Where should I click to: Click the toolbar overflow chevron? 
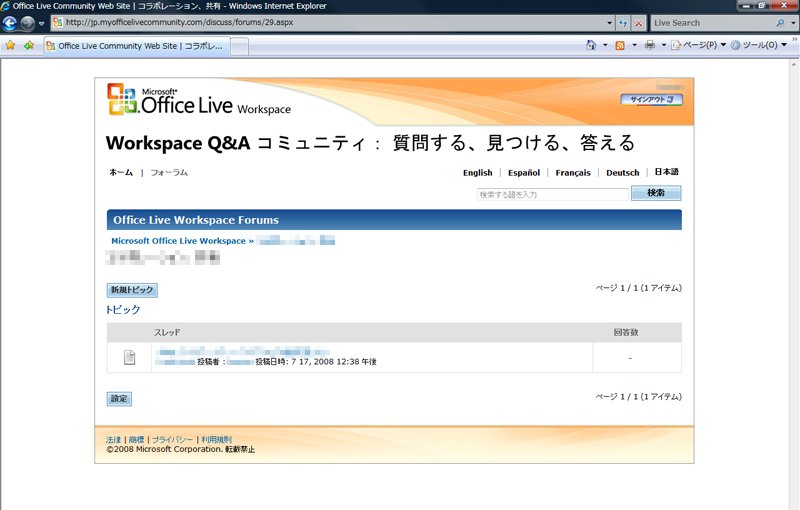click(794, 39)
